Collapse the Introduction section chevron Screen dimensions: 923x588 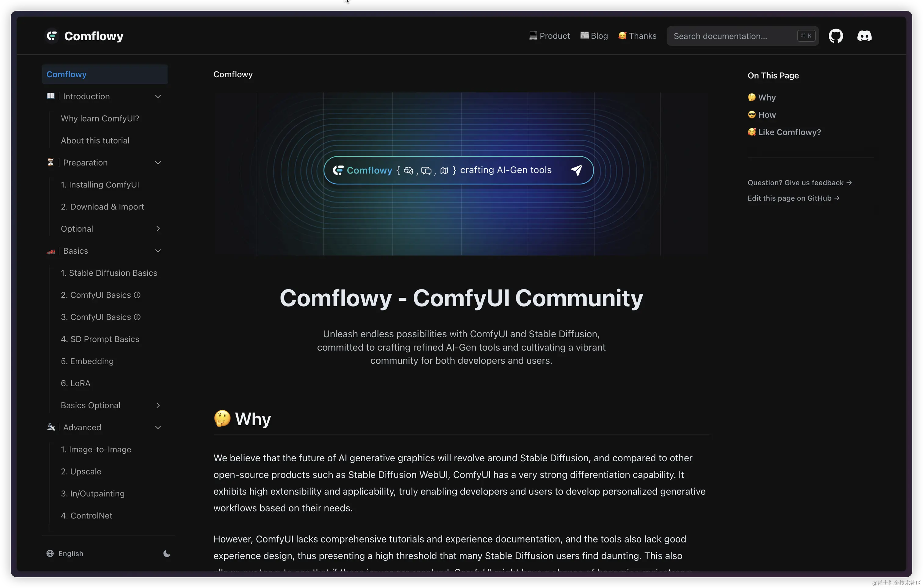tap(158, 96)
